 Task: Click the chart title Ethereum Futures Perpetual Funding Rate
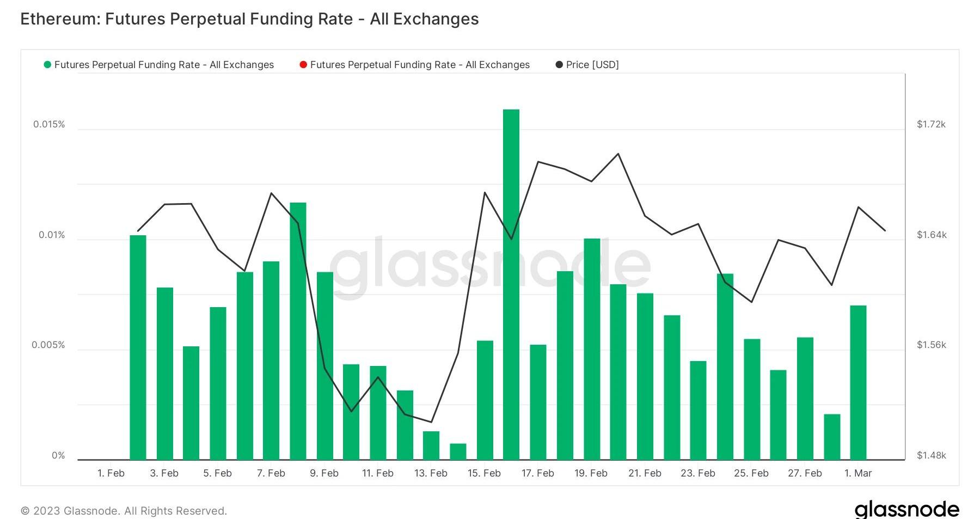pos(249,19)
